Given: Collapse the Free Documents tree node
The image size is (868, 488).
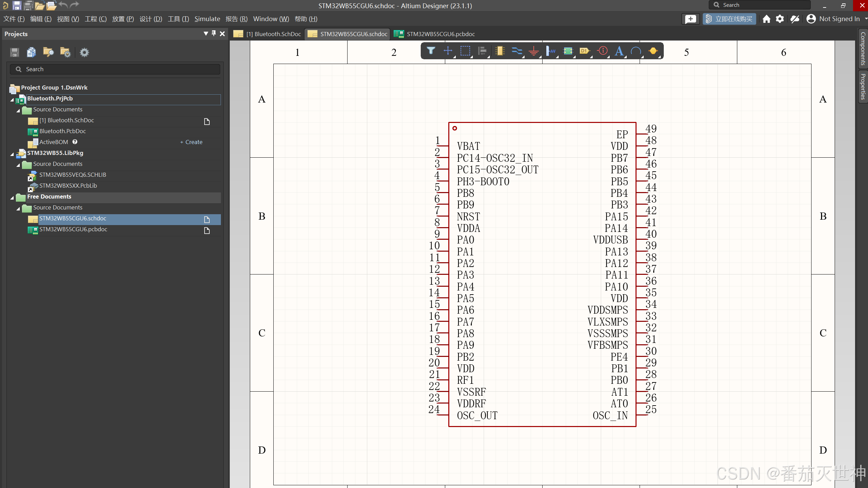Looking at the screenshot, I should (12, 198).
